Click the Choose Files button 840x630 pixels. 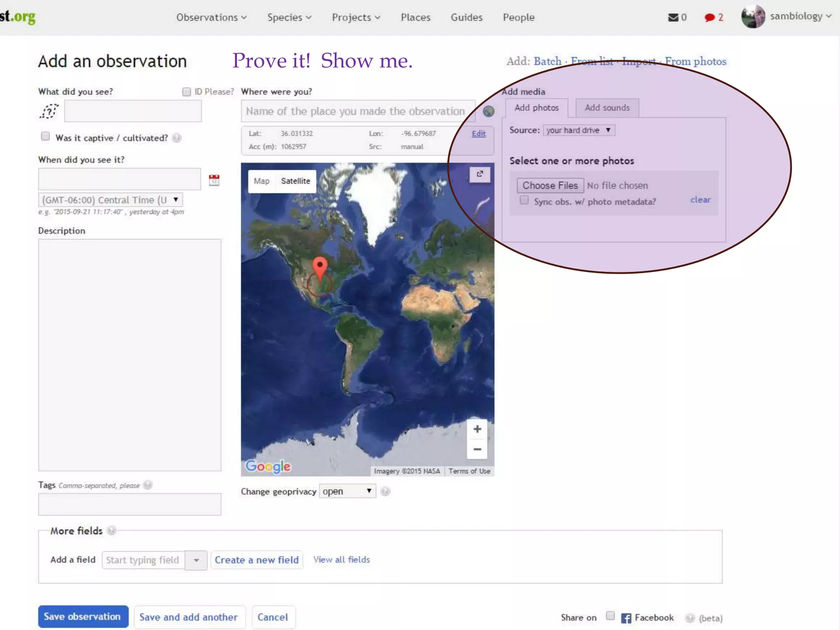[x=550, y=185]
